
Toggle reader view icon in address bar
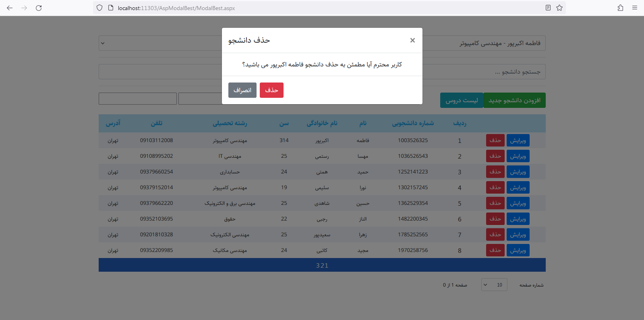click(548, 8)
